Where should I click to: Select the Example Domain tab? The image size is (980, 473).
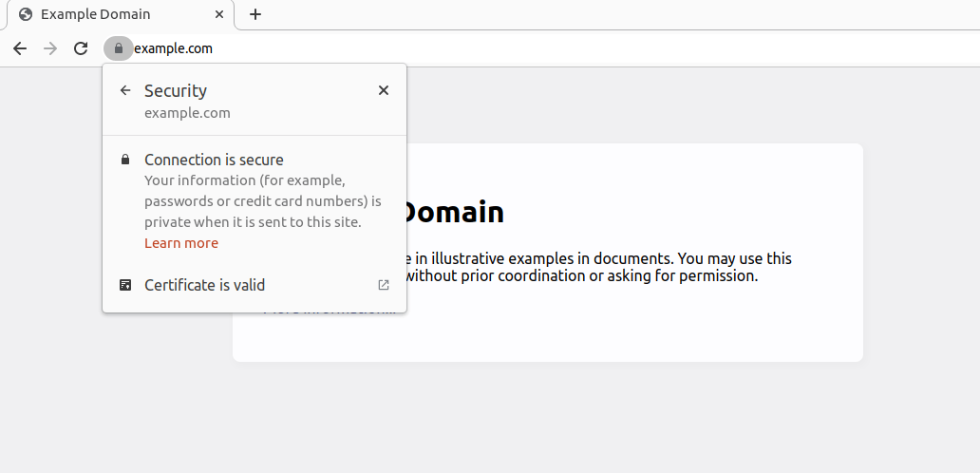pos(121,14)
